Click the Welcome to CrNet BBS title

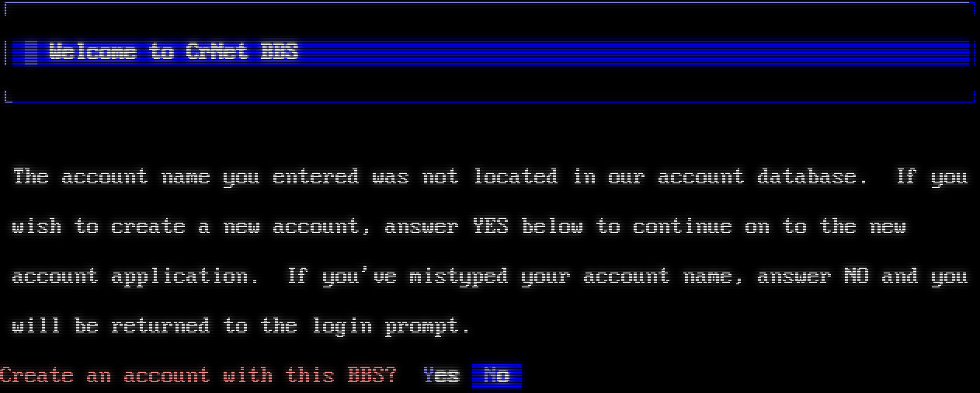[x=173, y=52]
